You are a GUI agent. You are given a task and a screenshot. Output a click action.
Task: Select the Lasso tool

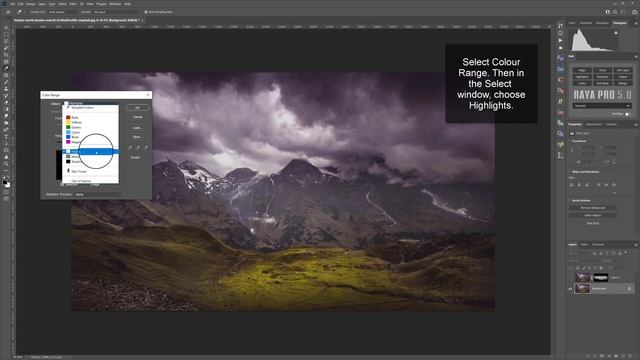[6, 41]
